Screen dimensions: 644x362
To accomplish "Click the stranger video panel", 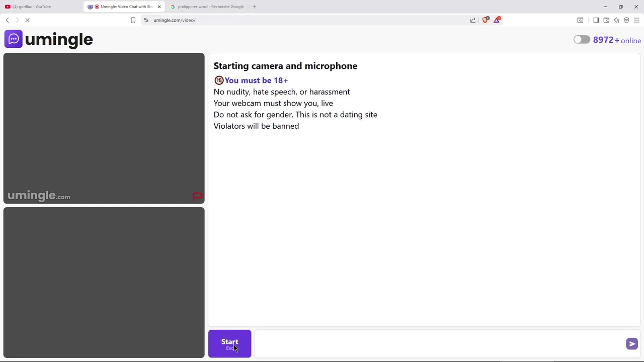I will (104, 128).
